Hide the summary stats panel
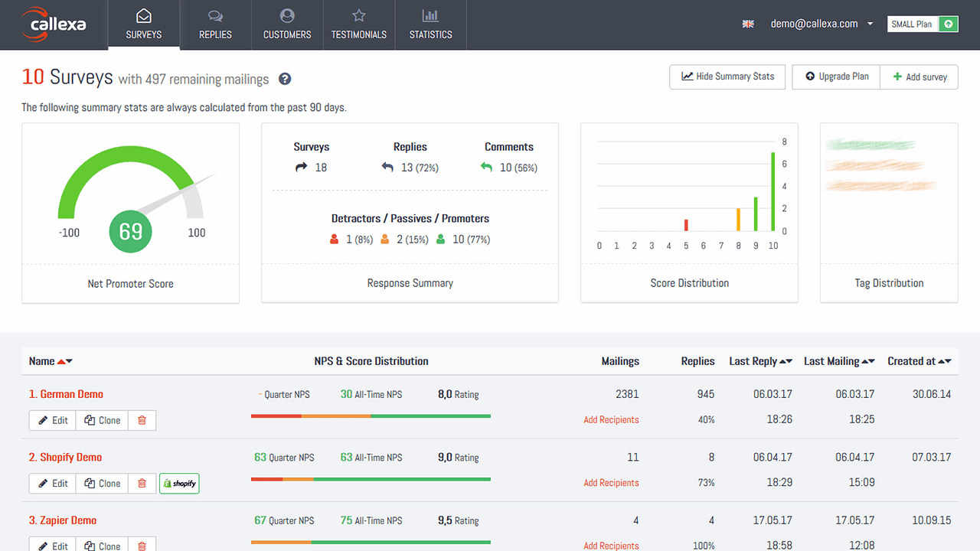The width and height of the screenshot is (980, 551). tap(727, 77)
